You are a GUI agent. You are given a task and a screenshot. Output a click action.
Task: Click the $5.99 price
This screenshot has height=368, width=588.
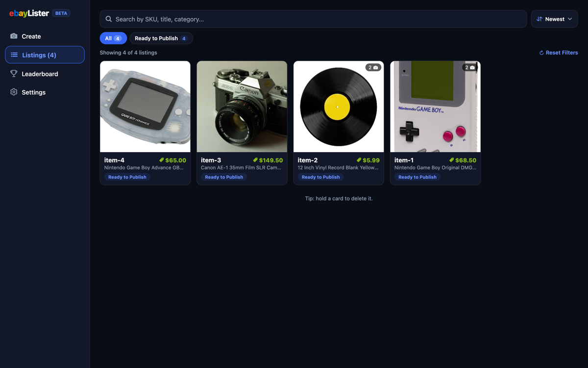371,160
